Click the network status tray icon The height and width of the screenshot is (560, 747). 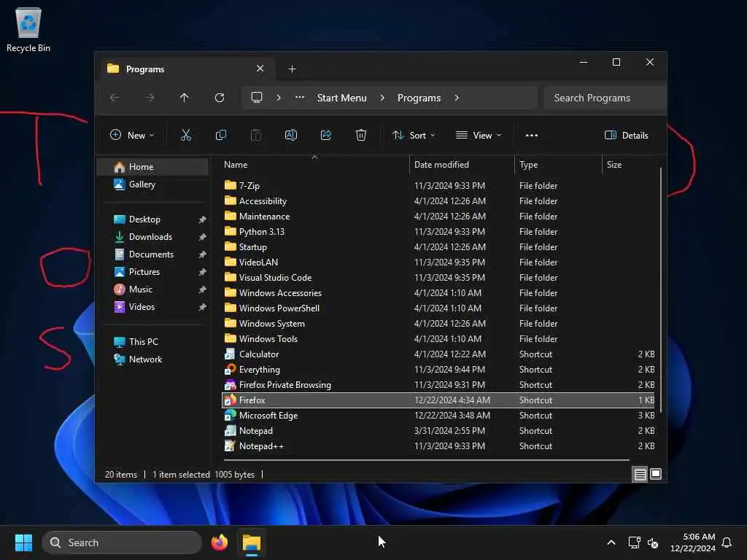coord(634,542)
